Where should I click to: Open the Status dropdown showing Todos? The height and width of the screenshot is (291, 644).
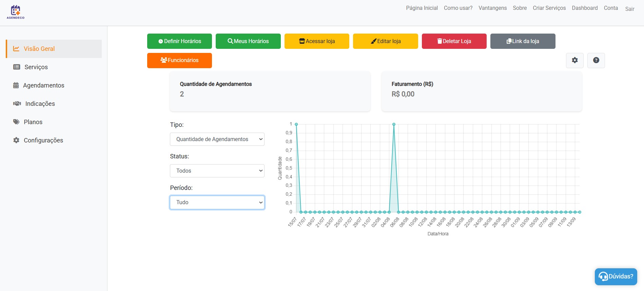pyautogui.click(x=217, y=171)
